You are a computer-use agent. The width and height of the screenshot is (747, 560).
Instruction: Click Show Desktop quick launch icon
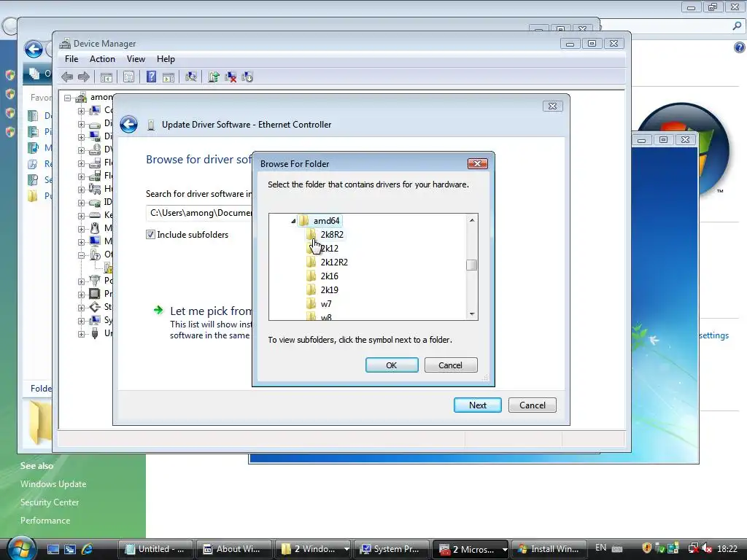point(53,549)
